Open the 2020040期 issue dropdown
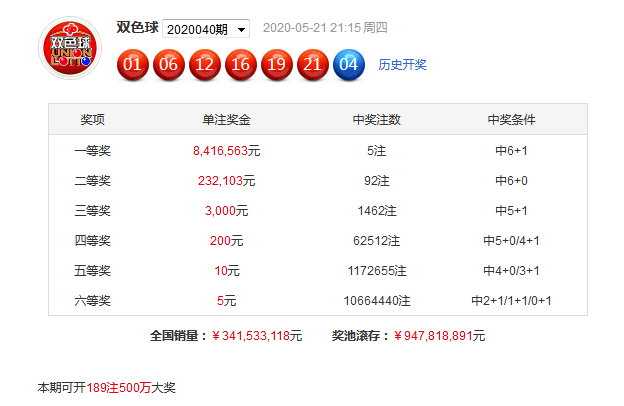This screenshot has height=406, width=624. (x=206, y=29)
